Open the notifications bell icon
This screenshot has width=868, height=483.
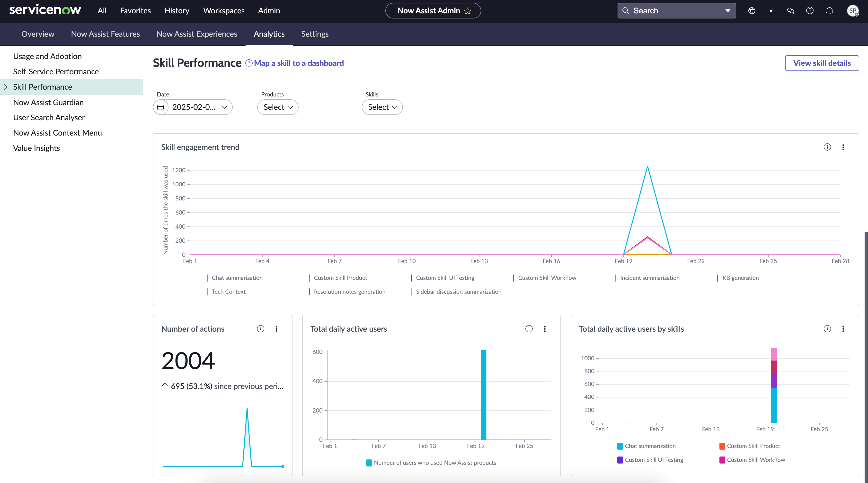830,11
